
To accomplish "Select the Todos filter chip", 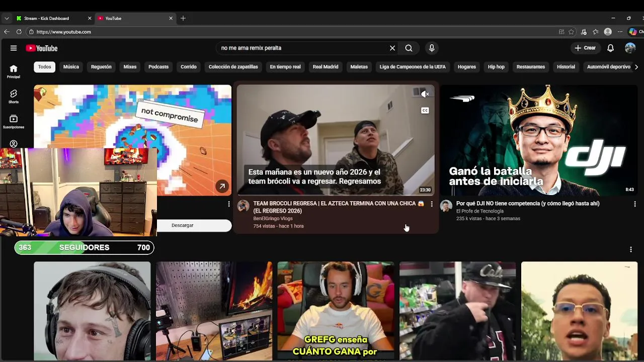I will [44, 67].
